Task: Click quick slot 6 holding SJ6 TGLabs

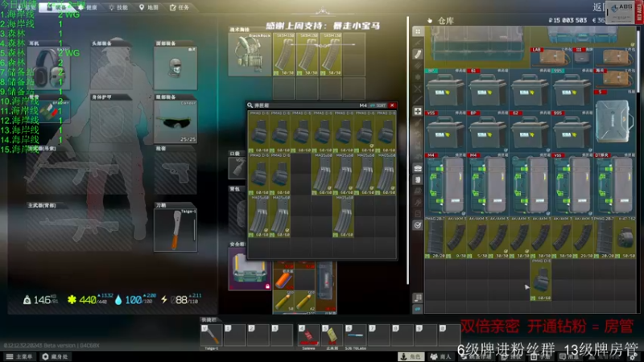Action: (x=356, y=335)
